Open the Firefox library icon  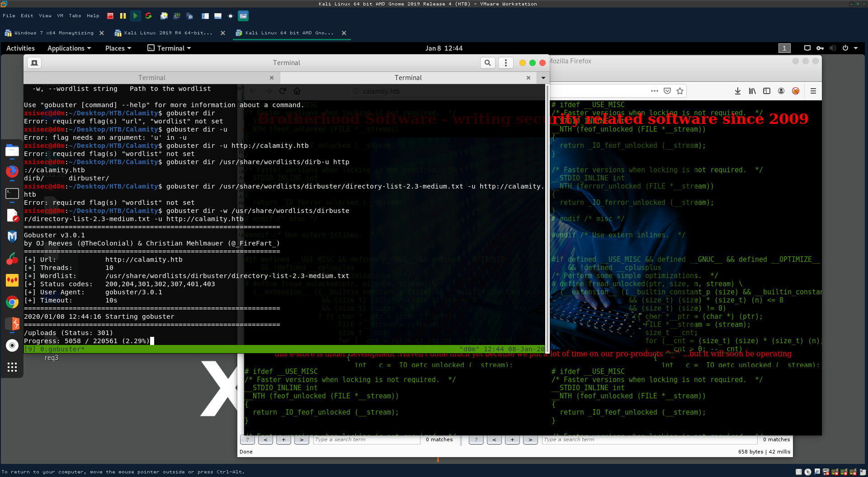pos(752,91)
